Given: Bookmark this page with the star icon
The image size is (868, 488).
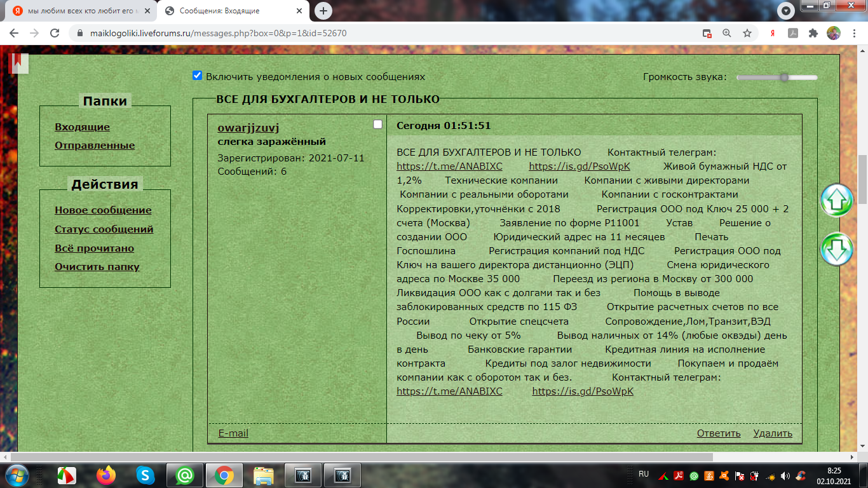Looking at the screenshot, I should pyautogui.click(x=747, y=33).
